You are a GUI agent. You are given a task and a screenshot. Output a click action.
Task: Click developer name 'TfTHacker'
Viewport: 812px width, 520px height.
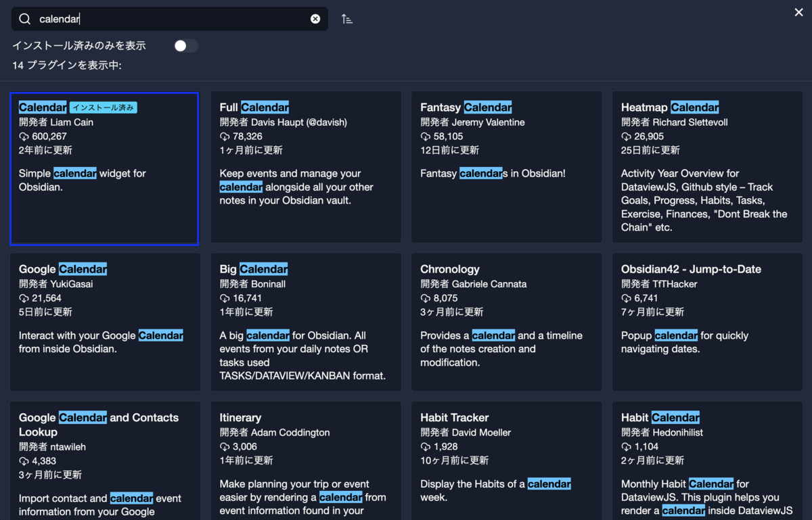click(x=675, y=284)
